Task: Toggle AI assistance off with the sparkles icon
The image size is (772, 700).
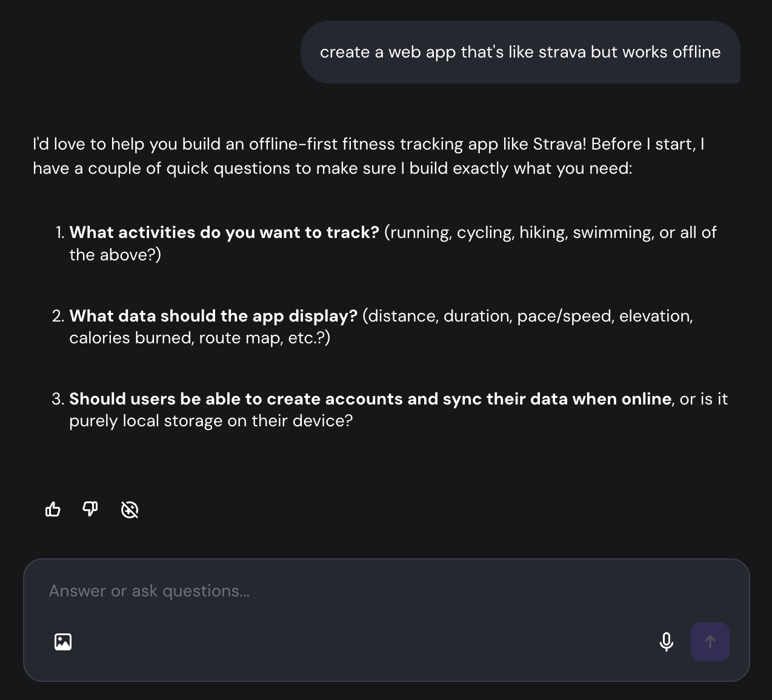Action: [x=130, y=510]
